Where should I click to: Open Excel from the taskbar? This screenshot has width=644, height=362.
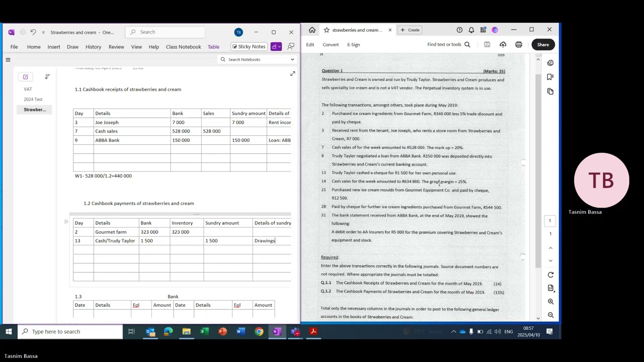pos(204,332)
